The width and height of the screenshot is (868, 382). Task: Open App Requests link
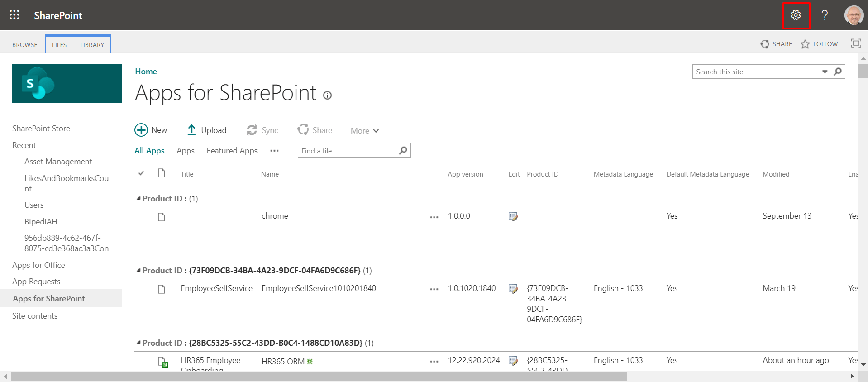click(x=36, y=282)
